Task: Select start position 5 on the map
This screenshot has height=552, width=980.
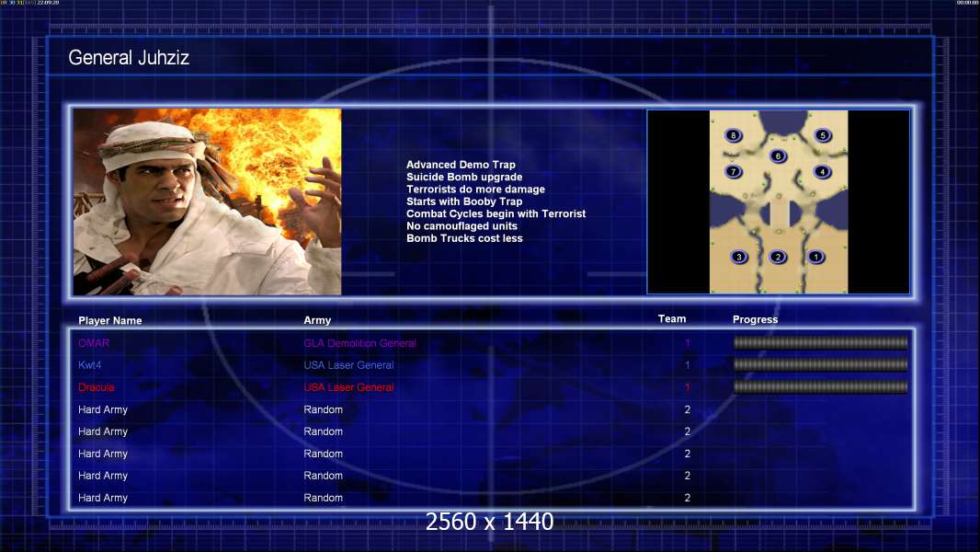Action: click(x=823, y=135)
